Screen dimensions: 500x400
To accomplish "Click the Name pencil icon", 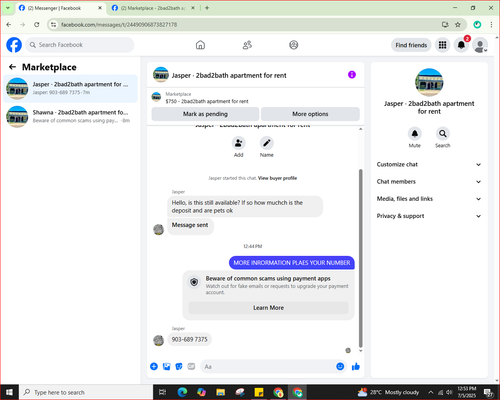I will click(x=267, y=143).
